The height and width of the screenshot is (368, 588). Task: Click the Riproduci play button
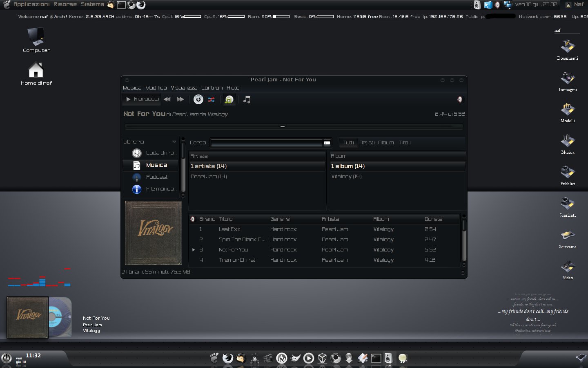(142, 99)
